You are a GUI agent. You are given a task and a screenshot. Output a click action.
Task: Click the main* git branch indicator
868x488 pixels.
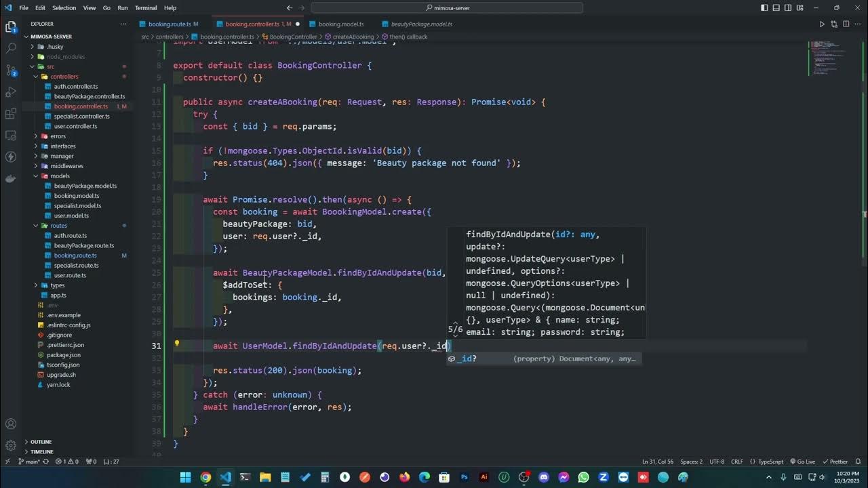point(28,462)
